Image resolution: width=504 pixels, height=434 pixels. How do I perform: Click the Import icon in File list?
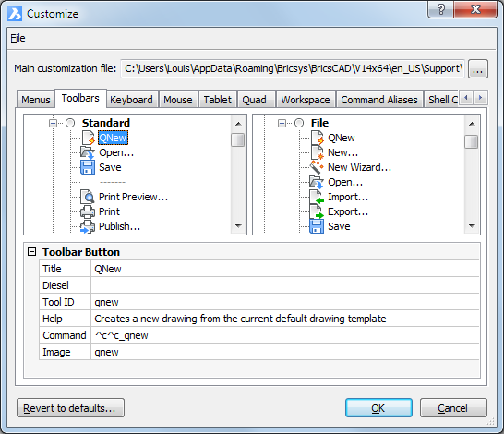[317, 197]
